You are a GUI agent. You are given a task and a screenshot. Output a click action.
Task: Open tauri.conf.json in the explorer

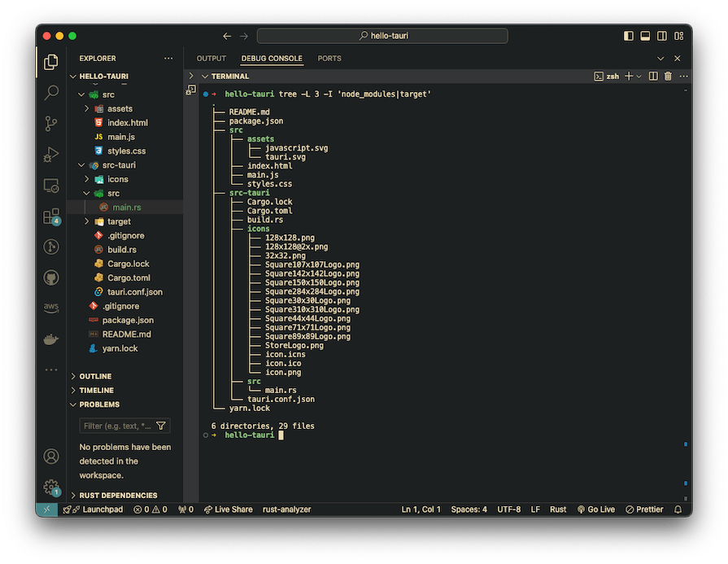click(x=134, y=291)
